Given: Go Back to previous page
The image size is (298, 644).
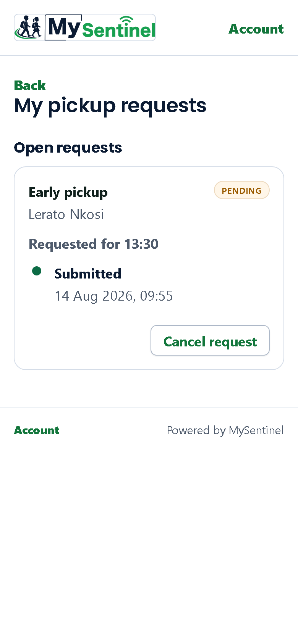Looking at the screenshot, I should tap(30, 85).
